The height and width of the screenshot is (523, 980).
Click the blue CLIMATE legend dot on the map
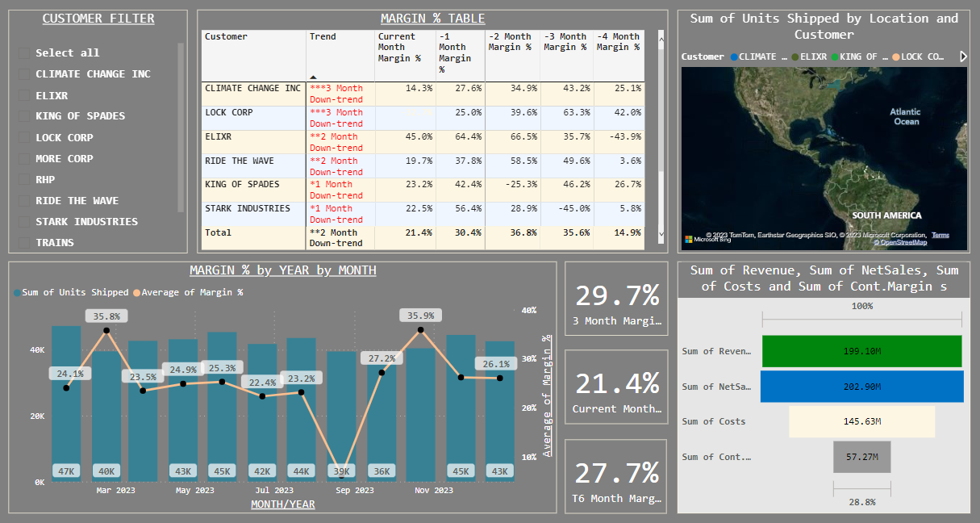[734, 56]
